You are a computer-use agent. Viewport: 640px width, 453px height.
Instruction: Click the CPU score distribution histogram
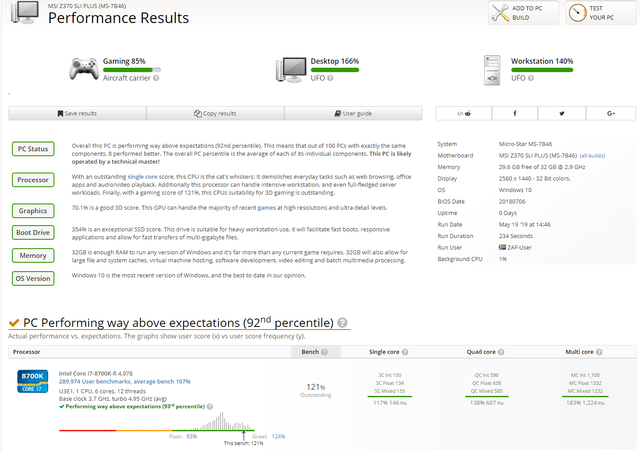pyautogui.click(x=157, y=422)
